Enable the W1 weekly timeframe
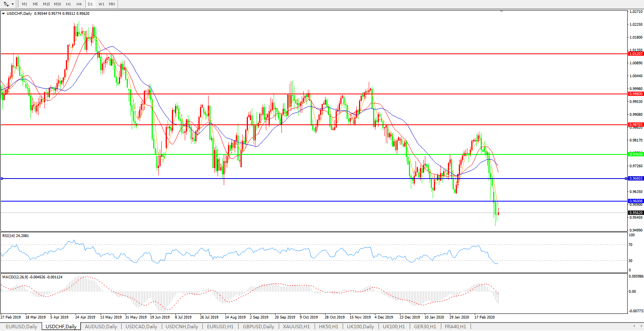644x331 pixels. 101,4
